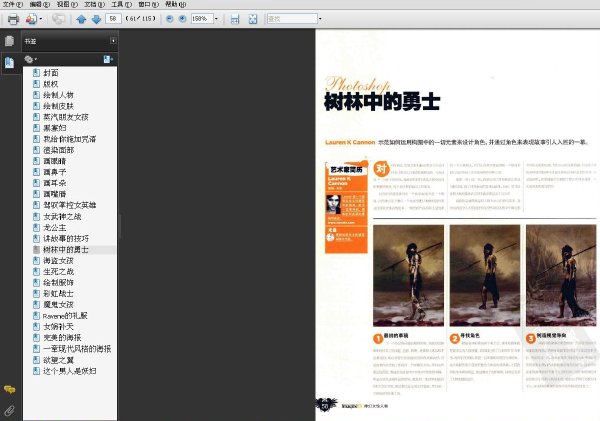Select the 绘制人物 bookmark
This screenshot has width=600, height=421.
58,95
